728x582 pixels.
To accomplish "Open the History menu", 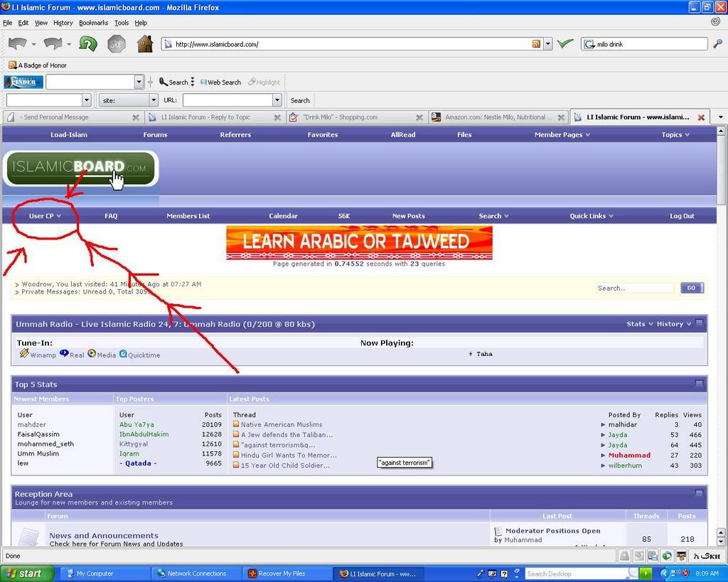I will point(63,23).
